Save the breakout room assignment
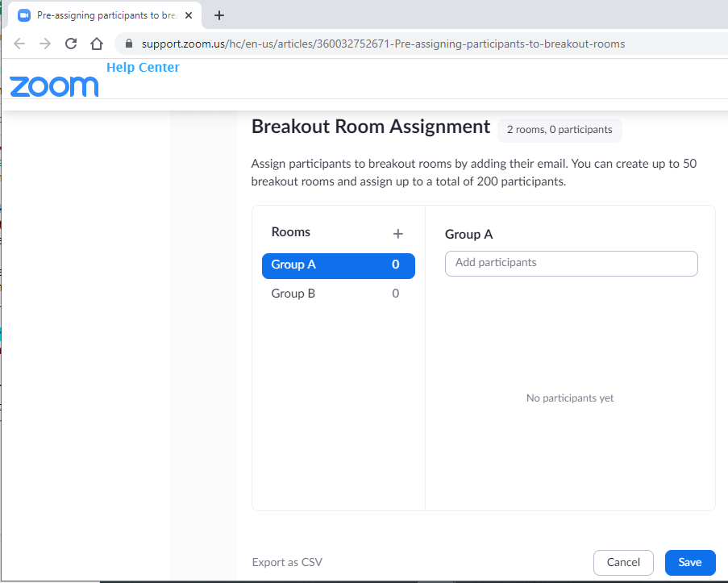This screenshot has height=583, width=728. point(689,562)
